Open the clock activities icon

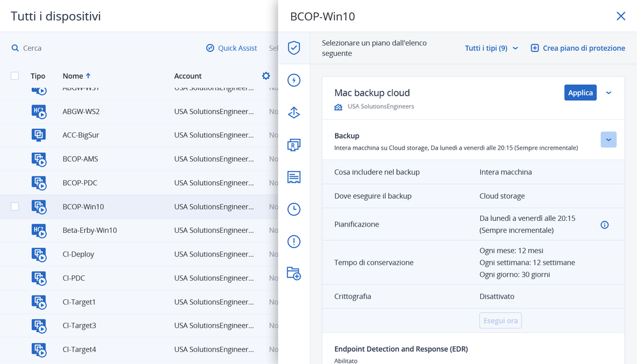(x=294, y=209)
